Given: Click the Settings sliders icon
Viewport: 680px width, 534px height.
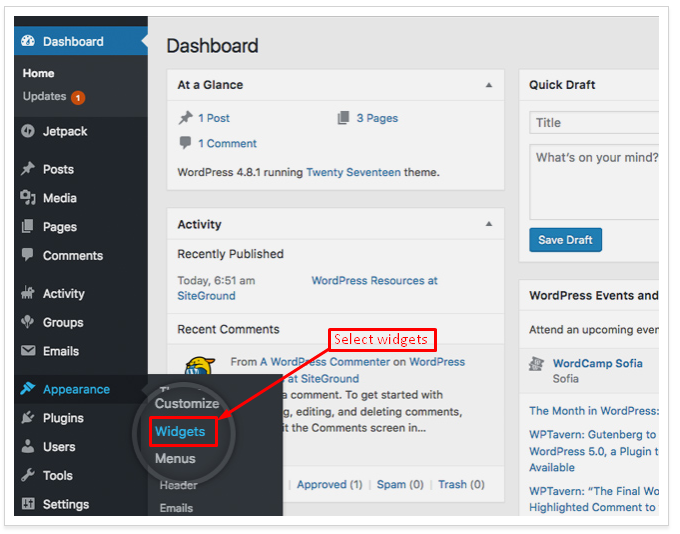Looking at the screenshot, I should [x=28, y=504].
